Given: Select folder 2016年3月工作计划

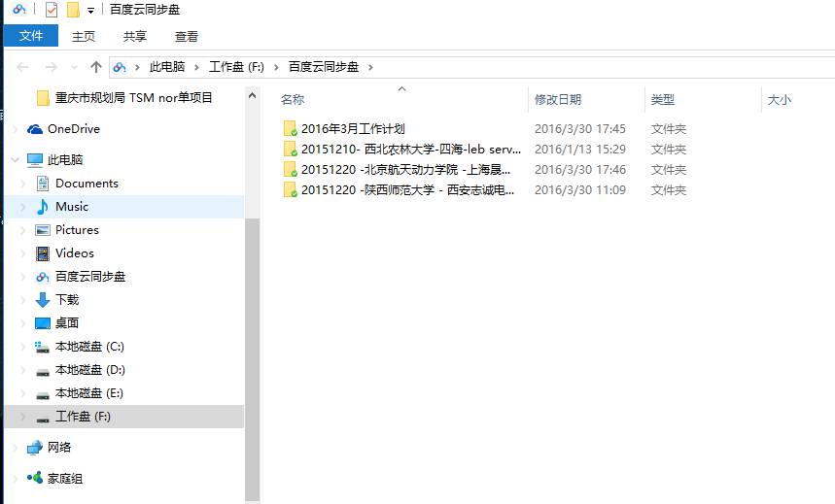Looking at the screenshot, I should (353, 129).
